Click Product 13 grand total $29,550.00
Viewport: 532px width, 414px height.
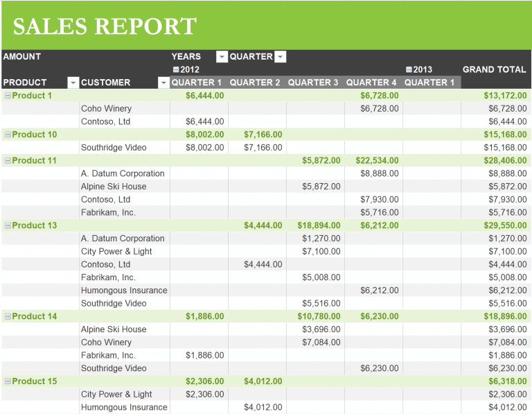pos(505,225)
